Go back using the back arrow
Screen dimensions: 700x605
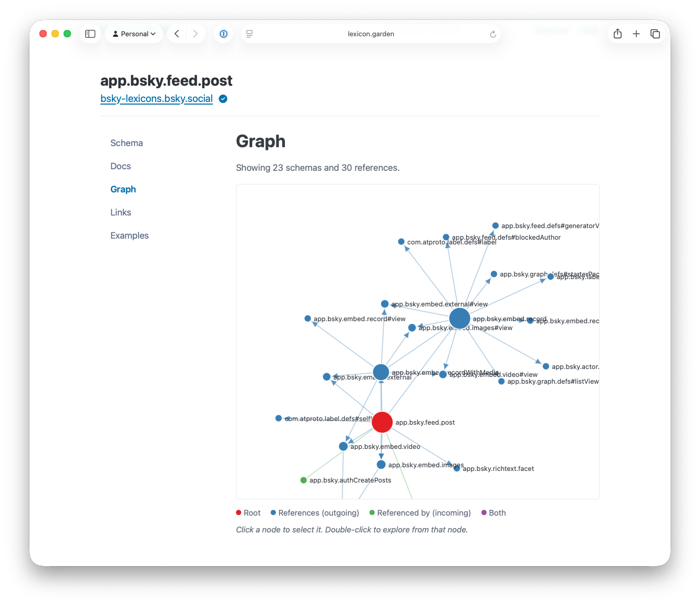tap(177, 34)
